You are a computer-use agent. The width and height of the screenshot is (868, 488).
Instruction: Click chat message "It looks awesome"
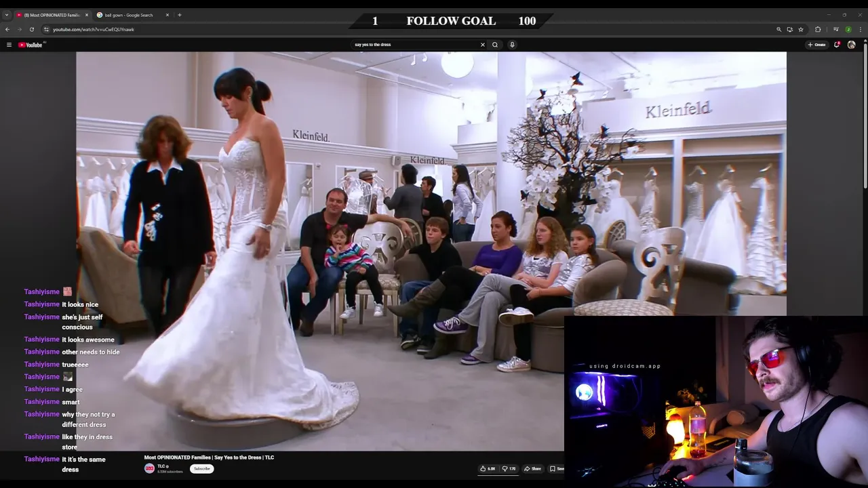pos(88,340)
